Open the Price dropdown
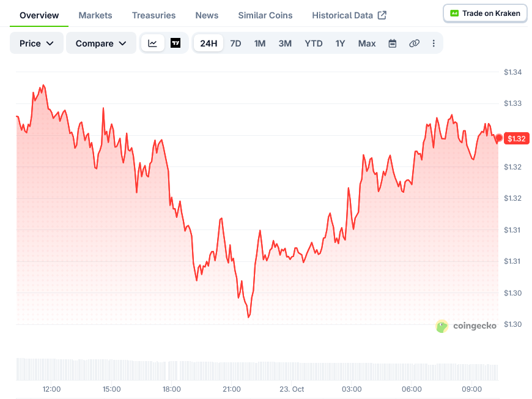Viewport: 532px width, 399px height. (36, 43)
